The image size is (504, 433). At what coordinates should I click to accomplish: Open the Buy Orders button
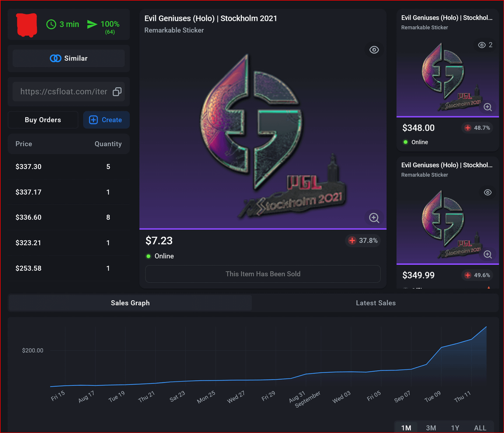43,120
